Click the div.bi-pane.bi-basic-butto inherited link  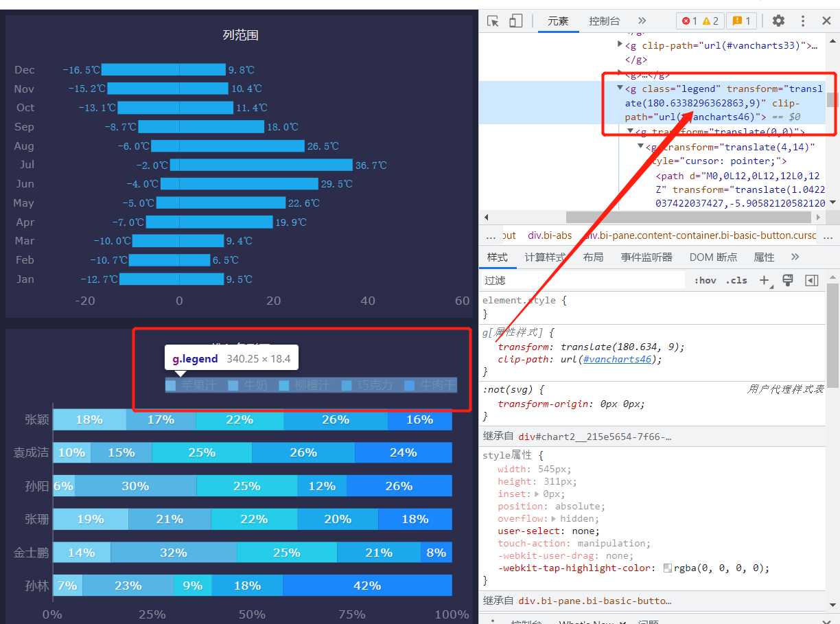pyautogui.click(x=595, y=601)
